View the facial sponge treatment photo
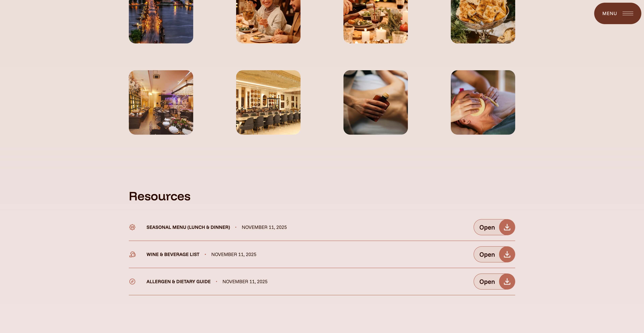This screenshot has width=644, height=333. coord(483,102)
